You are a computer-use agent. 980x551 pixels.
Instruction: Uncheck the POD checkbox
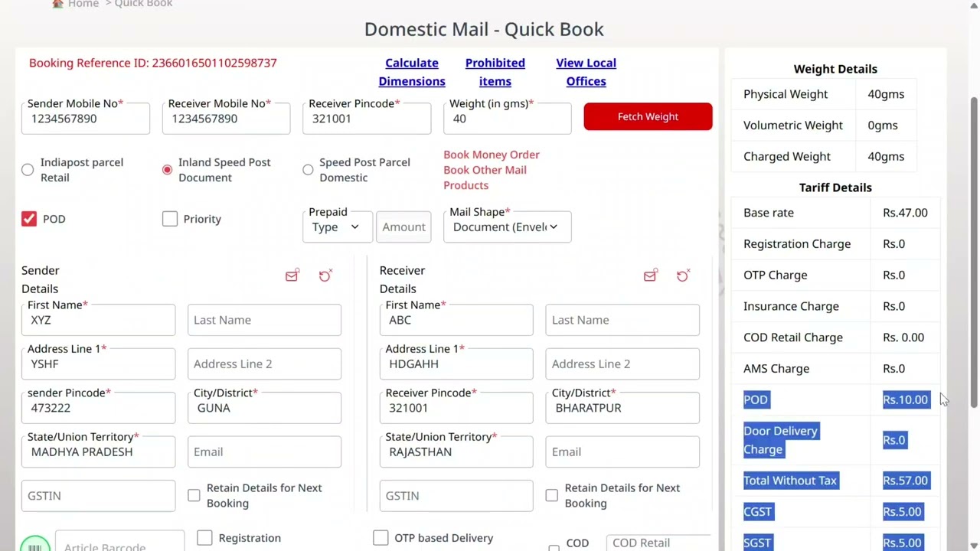click(x=29, y=219)
